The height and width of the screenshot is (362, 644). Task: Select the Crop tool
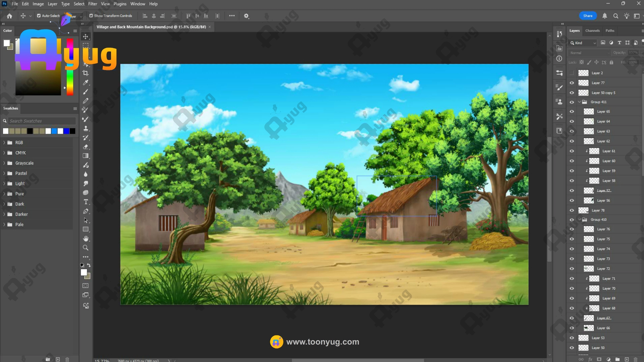(86, 73)
